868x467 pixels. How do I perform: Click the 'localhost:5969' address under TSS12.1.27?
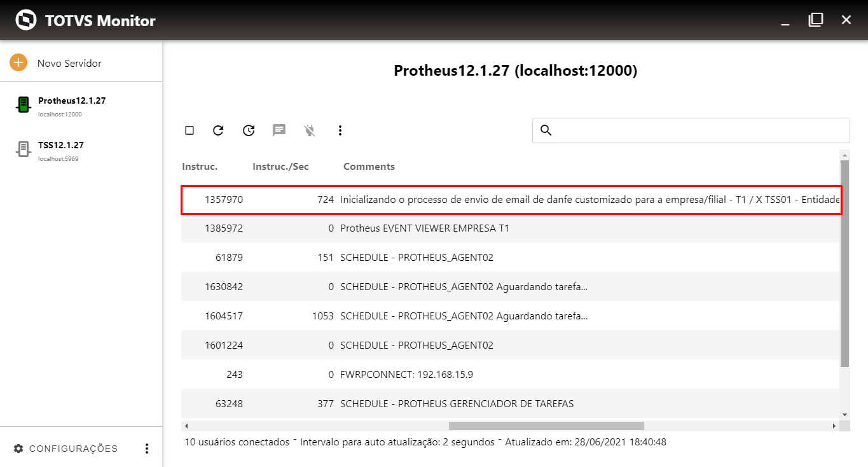(x=59, y=159)
